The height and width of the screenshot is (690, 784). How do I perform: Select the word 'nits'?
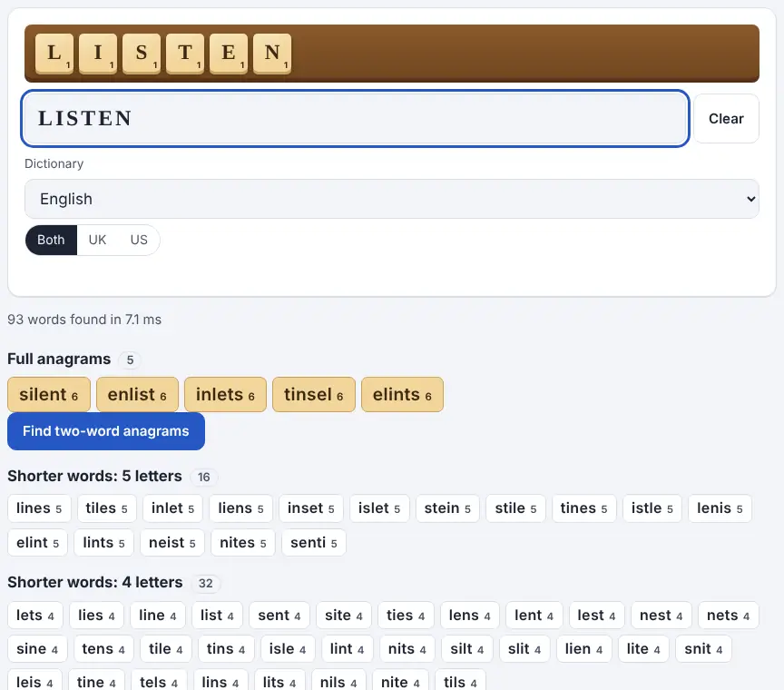coord(407,649)
